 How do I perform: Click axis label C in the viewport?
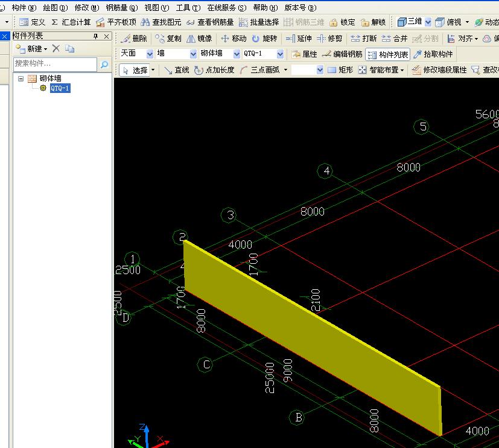click(x=205, y=365)
